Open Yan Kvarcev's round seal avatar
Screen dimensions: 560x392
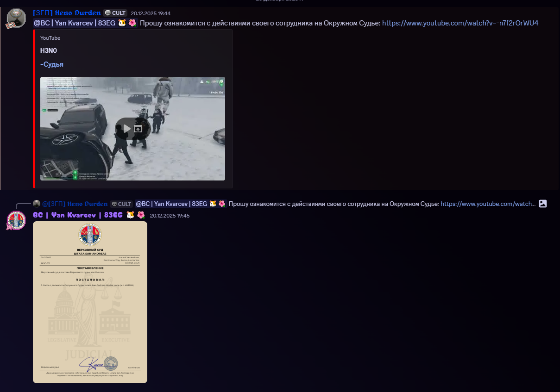[16, 220]
